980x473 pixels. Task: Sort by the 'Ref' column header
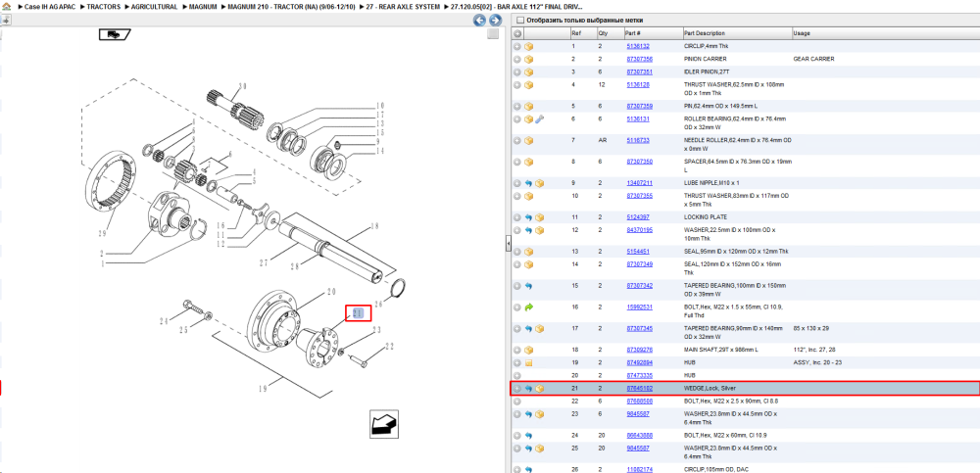pyautogui.click(x=575, y=33)
